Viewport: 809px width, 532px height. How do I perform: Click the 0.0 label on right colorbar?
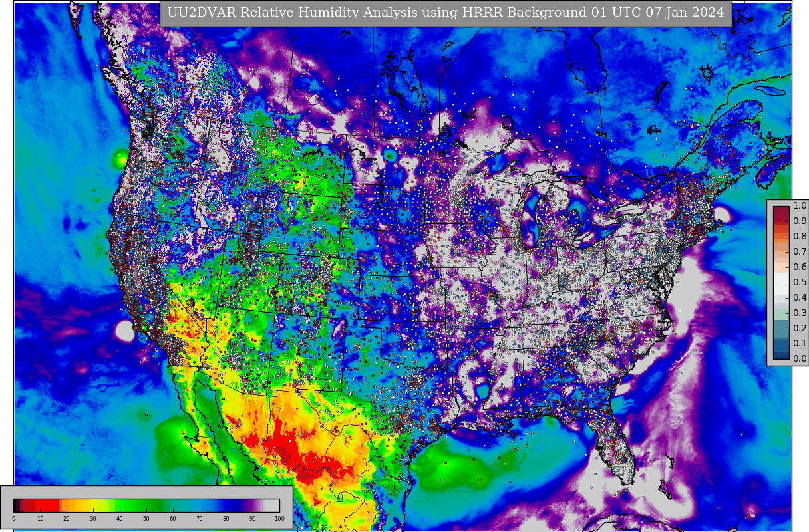coord(800,359)
